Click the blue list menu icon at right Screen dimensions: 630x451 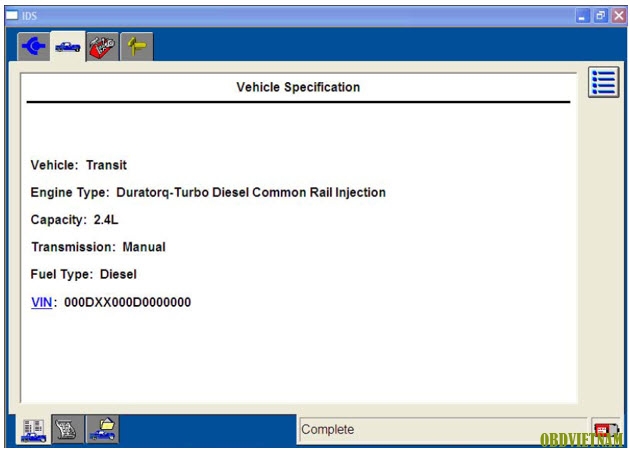pos(603,82)
